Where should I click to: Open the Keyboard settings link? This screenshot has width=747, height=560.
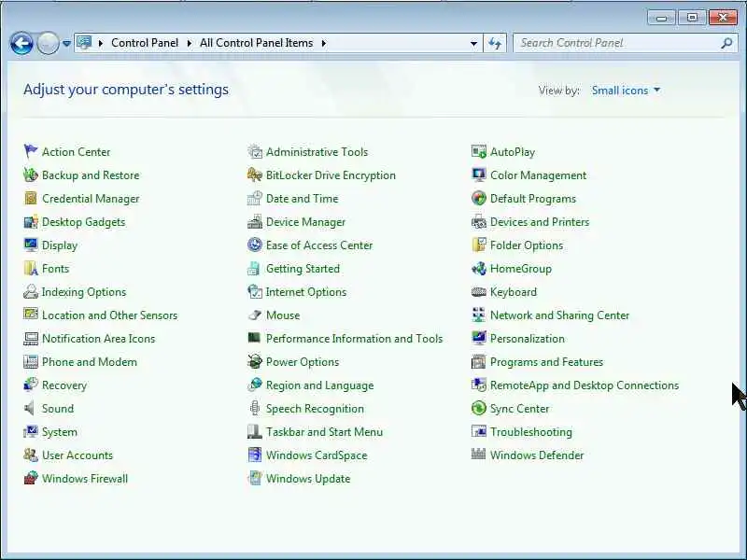point(514,292)
